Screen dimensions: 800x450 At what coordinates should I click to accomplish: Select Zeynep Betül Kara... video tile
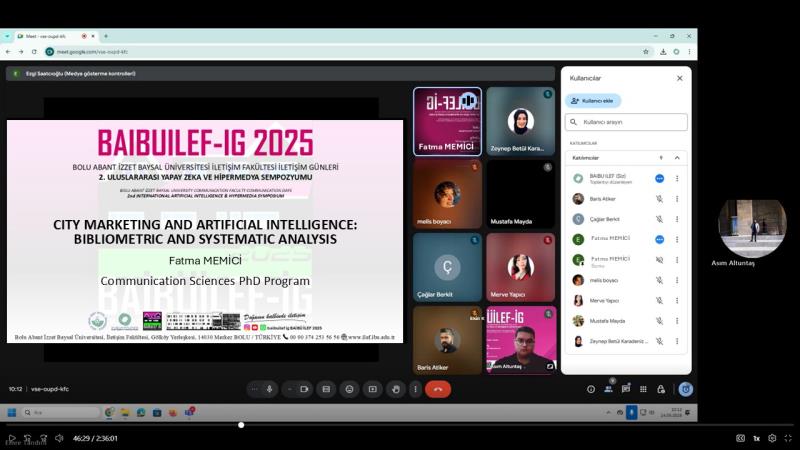(x=520, y=121)
